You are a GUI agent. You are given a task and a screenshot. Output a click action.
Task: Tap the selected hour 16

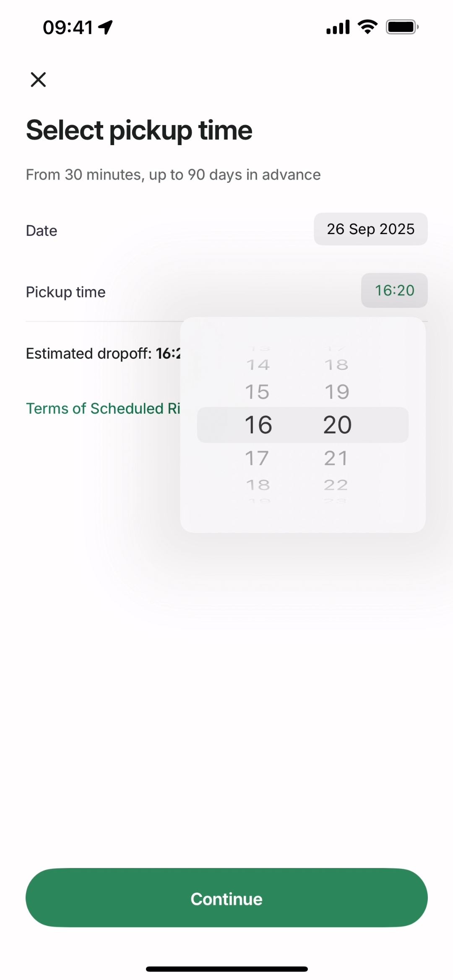(258, 425)
